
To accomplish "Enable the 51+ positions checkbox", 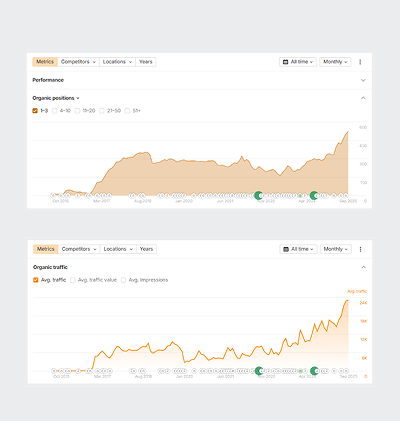I will point(127,111).
